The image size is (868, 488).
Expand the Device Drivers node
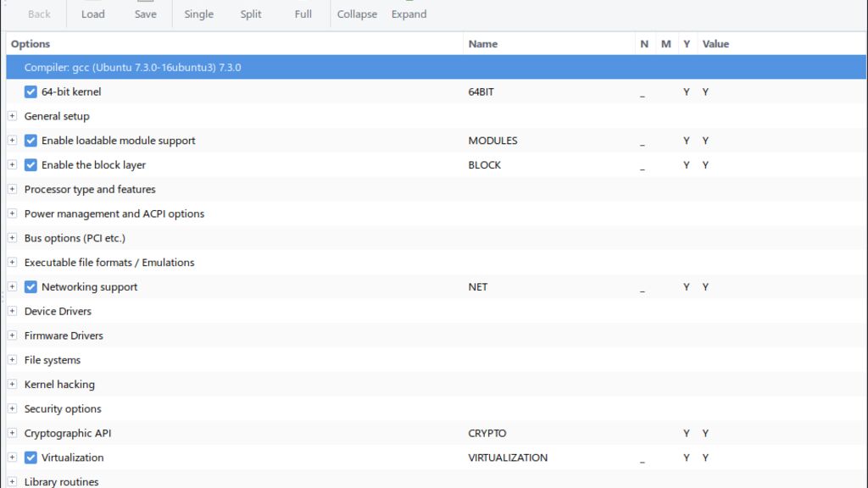(12, 311)
